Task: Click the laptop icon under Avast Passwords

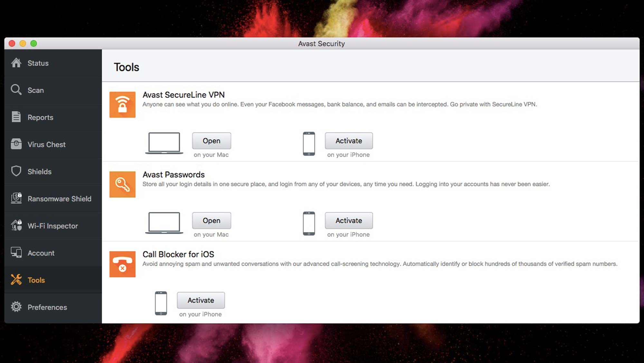Action: pos(164,223)
